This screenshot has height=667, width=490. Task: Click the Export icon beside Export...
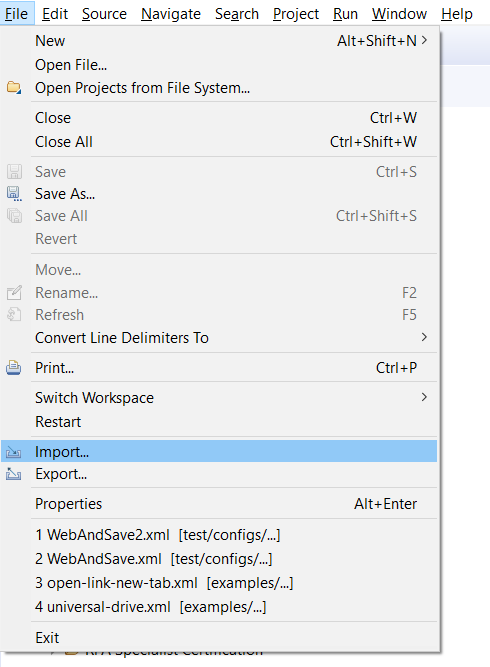click(x=14, y=474)
